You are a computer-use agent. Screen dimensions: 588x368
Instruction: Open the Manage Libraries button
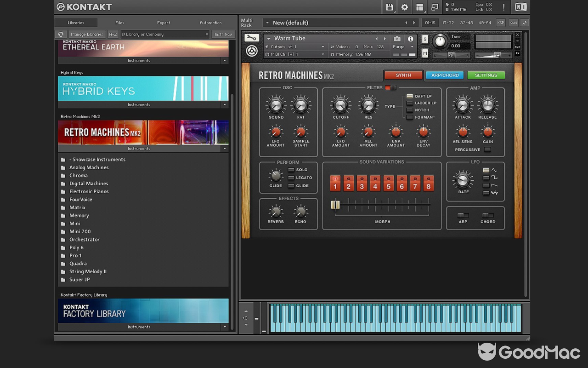pos(87,34)
